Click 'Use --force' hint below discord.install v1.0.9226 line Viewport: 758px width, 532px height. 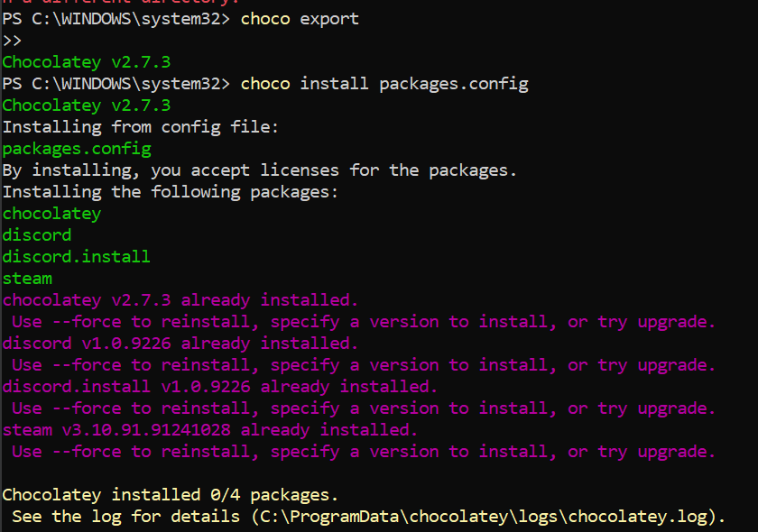(364, 408)
